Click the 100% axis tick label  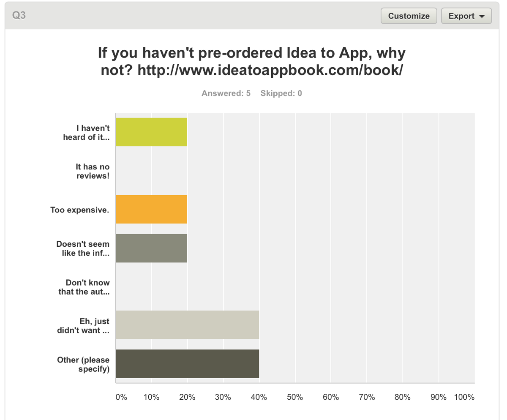[x=464, y=397]
